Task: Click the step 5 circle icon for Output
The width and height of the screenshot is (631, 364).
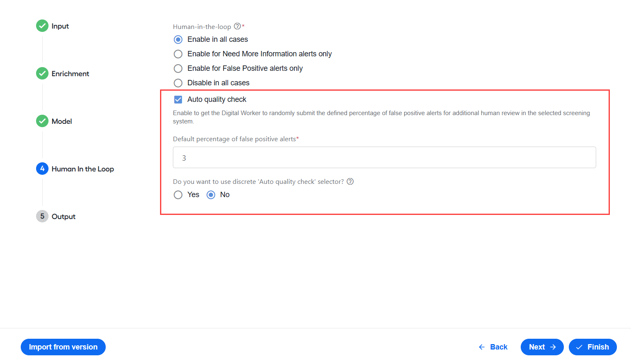Action: 42,216
